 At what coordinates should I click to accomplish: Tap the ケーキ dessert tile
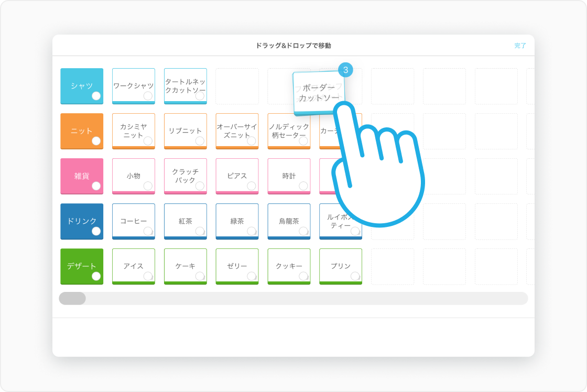(185, 266)
